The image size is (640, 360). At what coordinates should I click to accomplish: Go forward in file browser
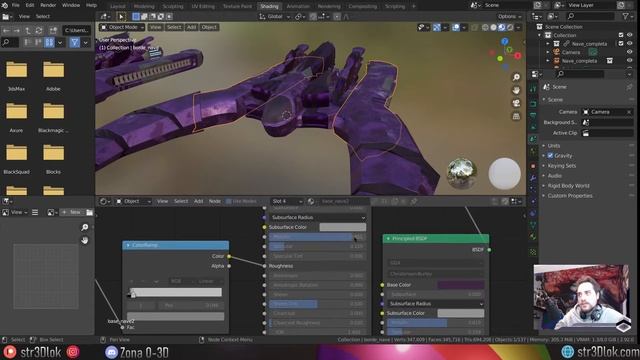tap(16, 31)
